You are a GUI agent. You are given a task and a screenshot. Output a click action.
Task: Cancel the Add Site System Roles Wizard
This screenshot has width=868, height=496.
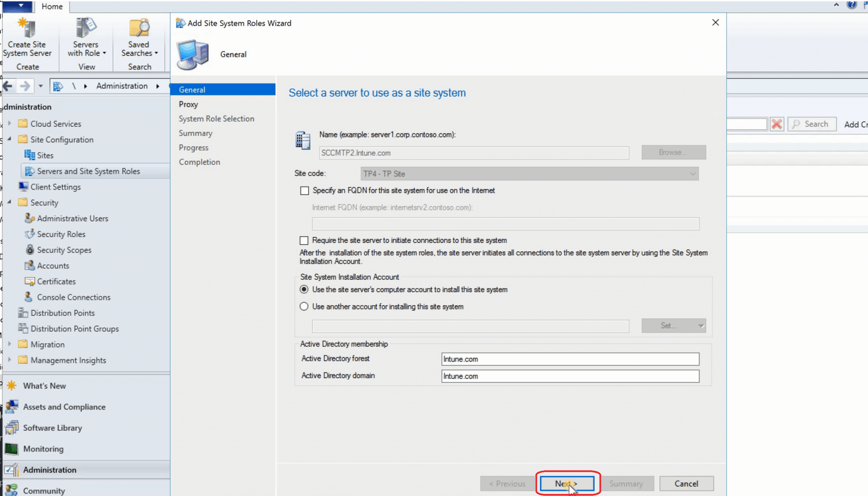686,483
